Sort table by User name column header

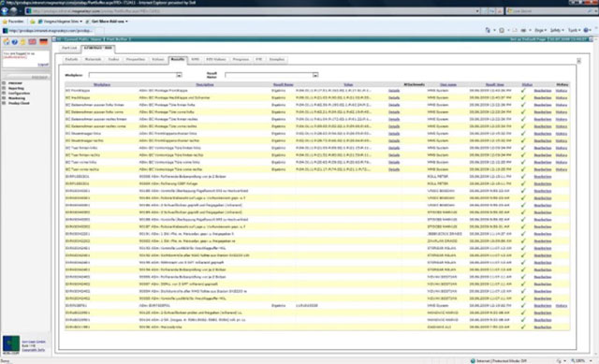coord(448,85)
